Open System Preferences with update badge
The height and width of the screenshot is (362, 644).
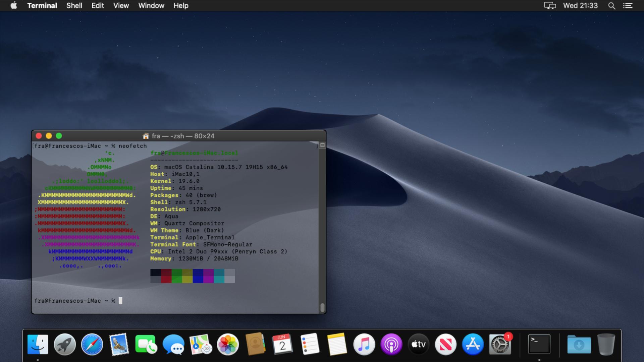point(500,344)
